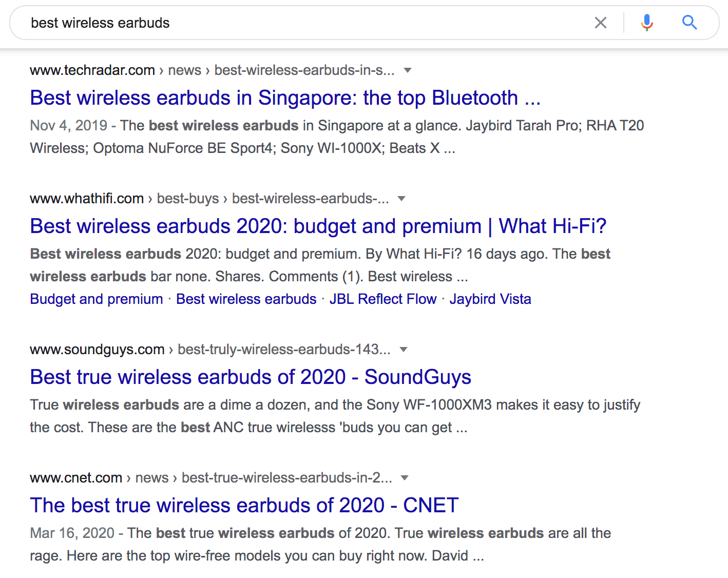Click the magnifying glass search icon

tap(689, 23)
